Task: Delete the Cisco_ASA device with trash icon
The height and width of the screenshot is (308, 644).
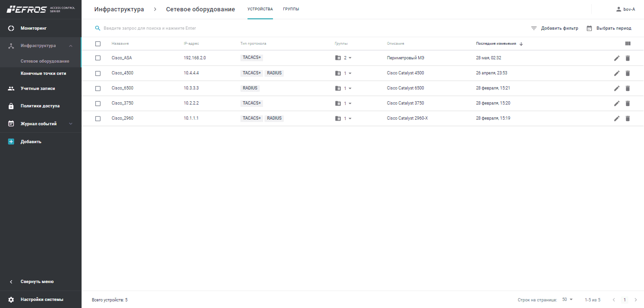Action: [x=627, y=58]
